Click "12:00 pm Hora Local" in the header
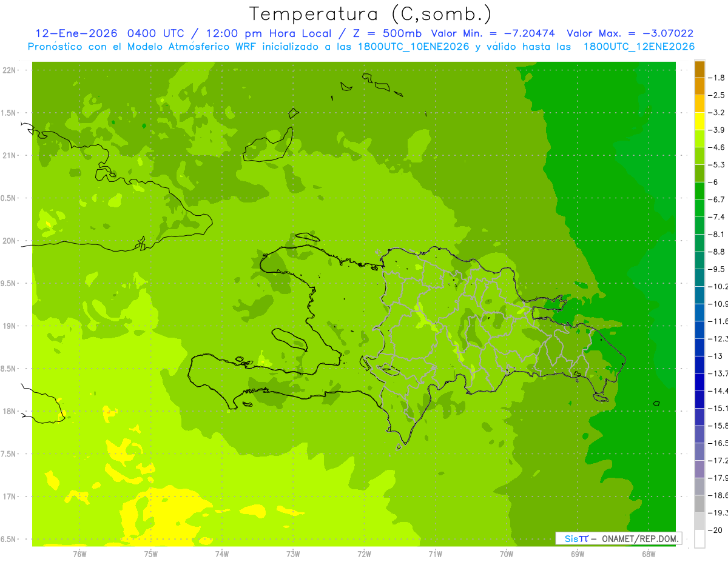Screen dimensions: 728x562 tap(267, 34)
